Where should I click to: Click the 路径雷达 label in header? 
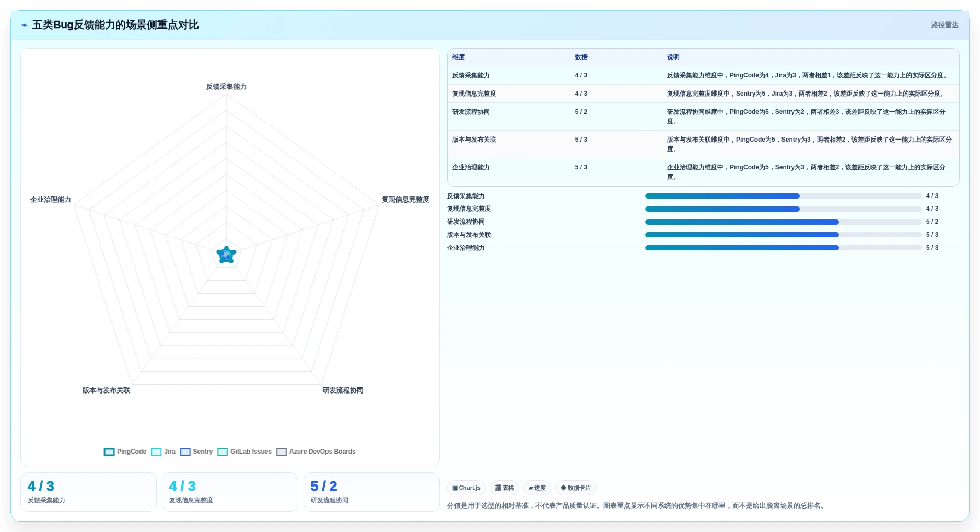944,25
